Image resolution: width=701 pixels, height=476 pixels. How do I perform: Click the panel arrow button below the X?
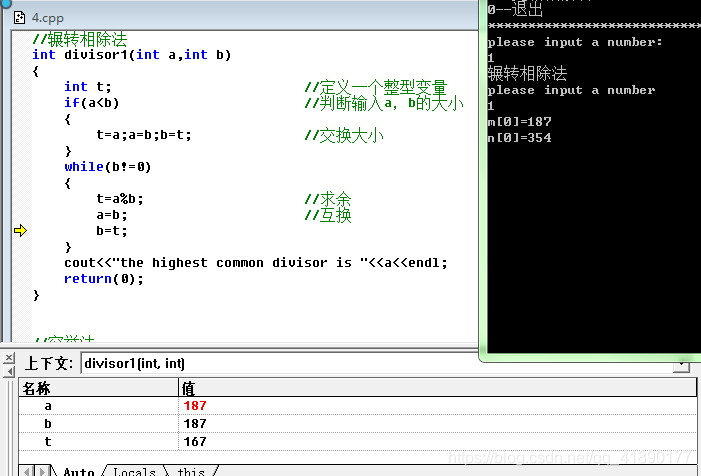[x=8, y=371]
